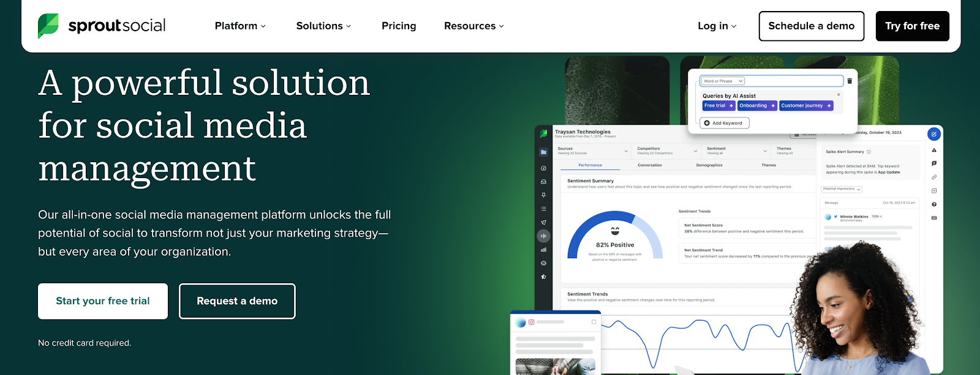Viewport: 980px width, 375px height.
Task: Click the trash icon beside the query field
Action: click(x=850, y=81)
